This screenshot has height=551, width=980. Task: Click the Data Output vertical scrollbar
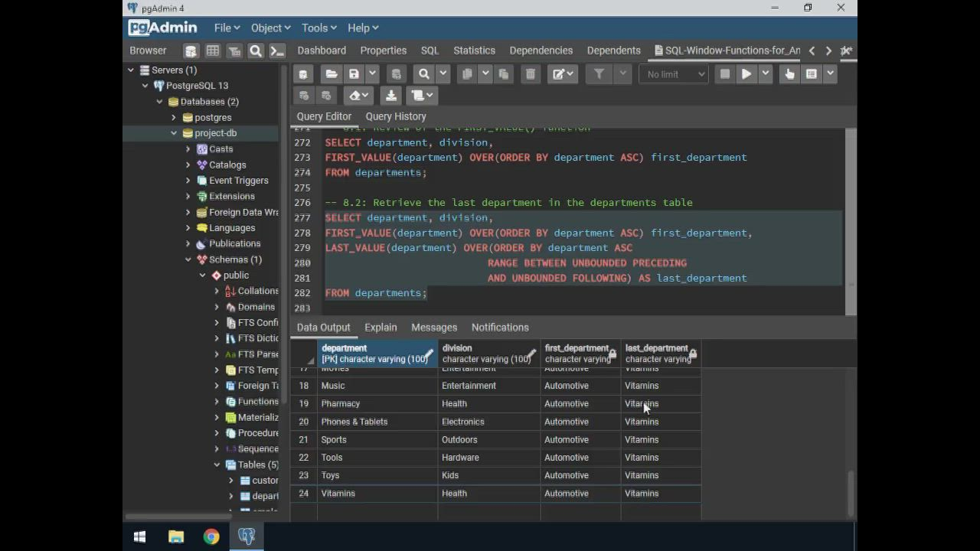pos(850,493)
